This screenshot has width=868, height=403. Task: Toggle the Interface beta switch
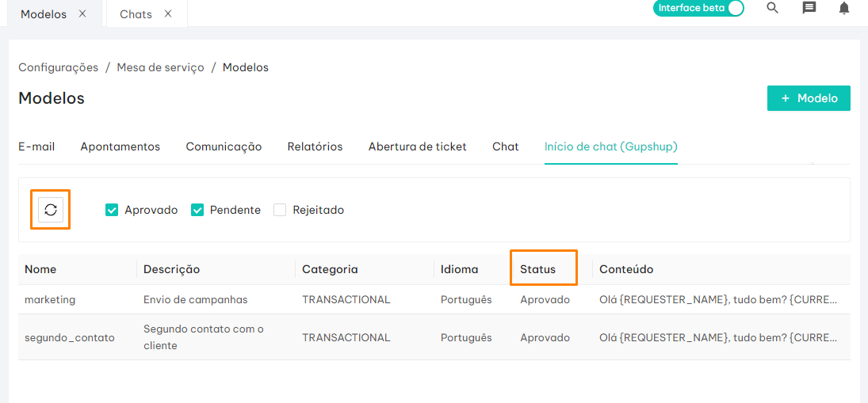pos(698,8)
